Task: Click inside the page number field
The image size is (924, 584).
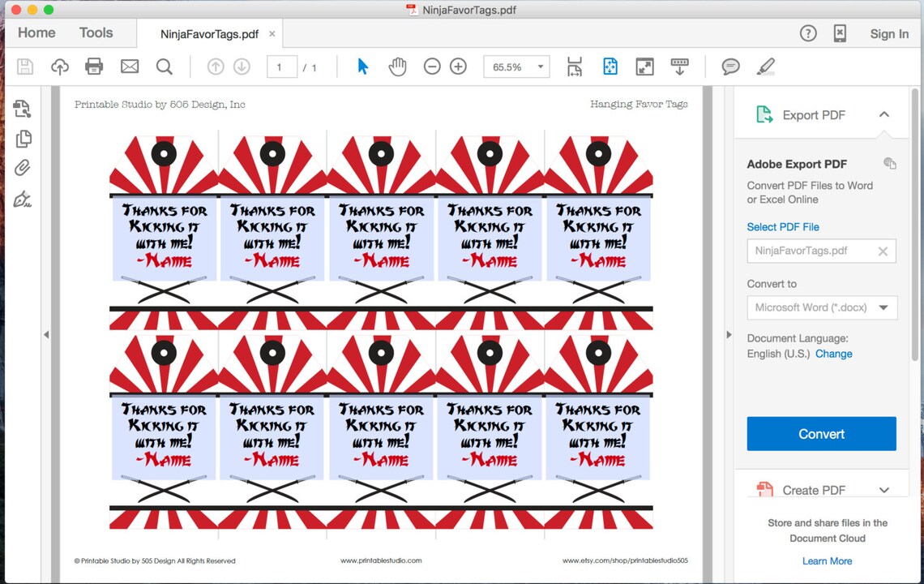Action: 282,67
